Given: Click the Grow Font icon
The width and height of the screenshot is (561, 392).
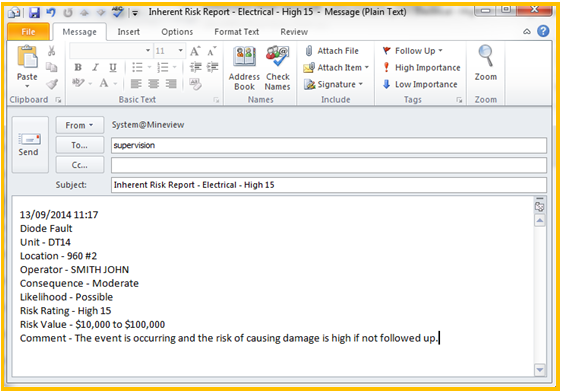Looking at the screenshot, I should pyautogui.click(x=195, y=51).
